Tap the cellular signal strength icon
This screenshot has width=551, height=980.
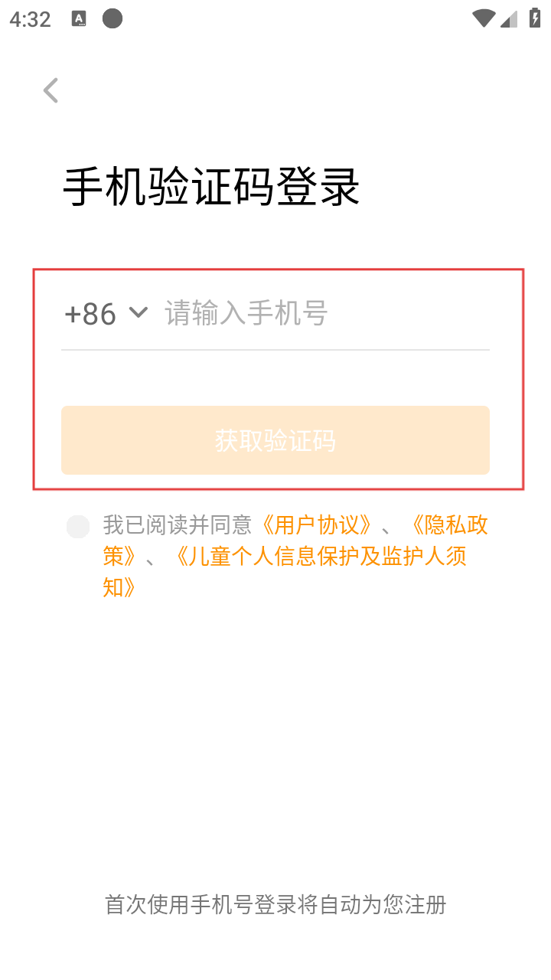tap(509, 19)
